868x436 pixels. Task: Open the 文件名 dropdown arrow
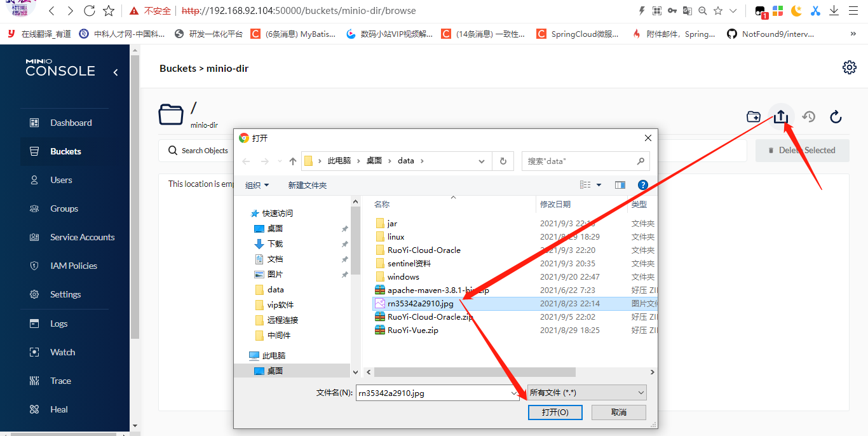515,393
